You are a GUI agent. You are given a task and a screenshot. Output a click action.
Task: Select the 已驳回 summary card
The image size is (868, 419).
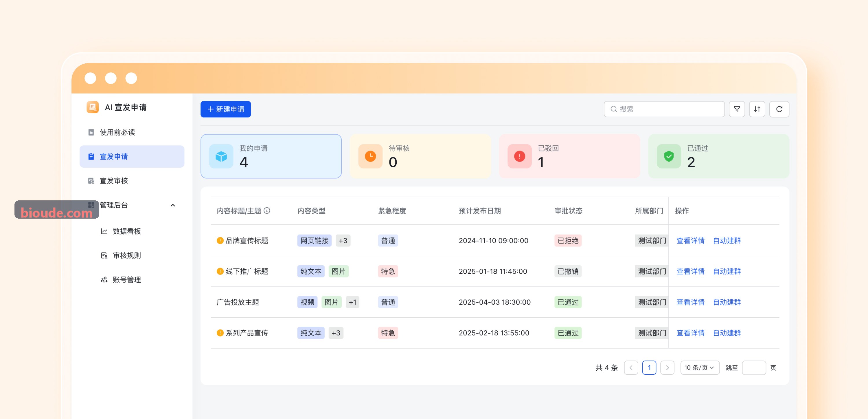569,156
